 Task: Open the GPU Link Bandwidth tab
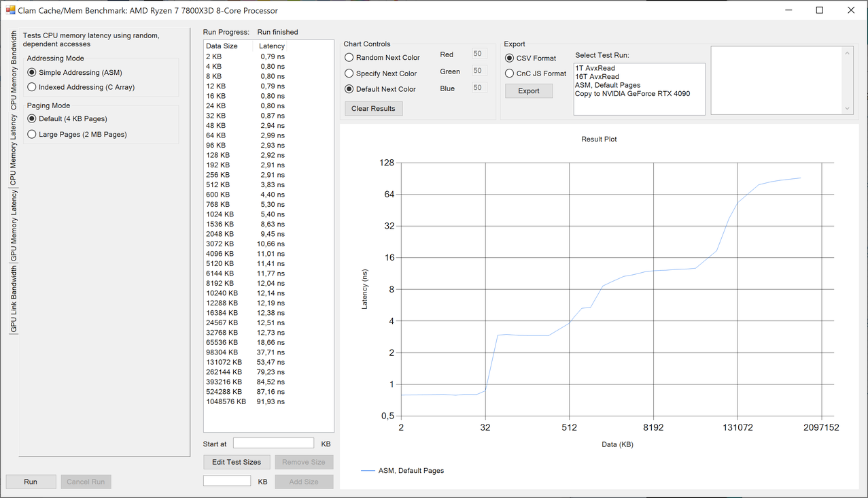14,299
